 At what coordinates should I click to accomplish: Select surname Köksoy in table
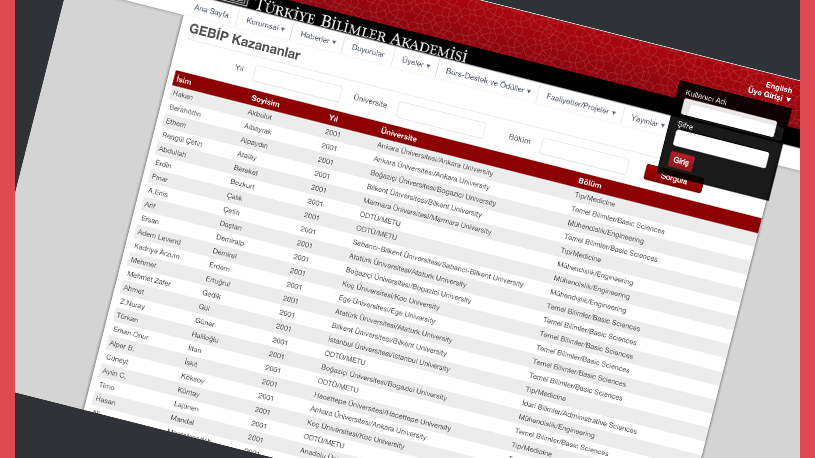click(x=193, y=378)
